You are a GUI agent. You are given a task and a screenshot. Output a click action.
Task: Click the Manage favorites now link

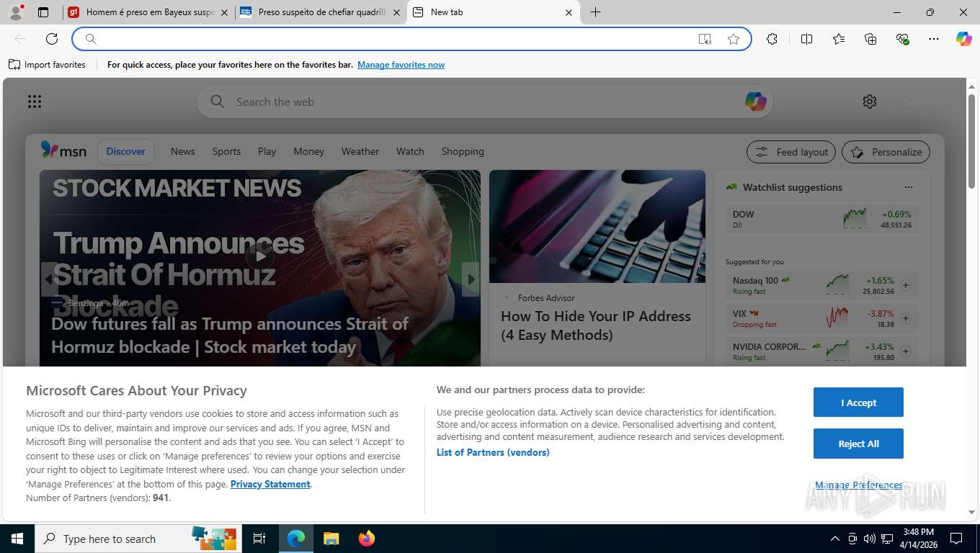[x=401, y=65]
